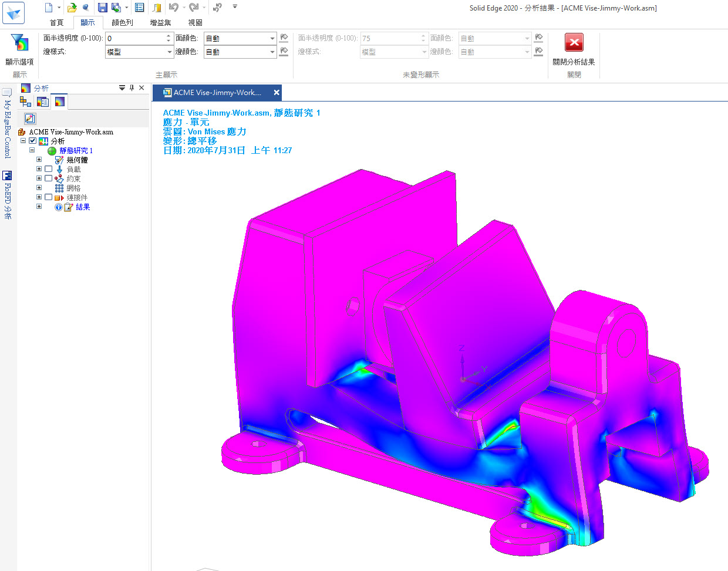The width and height of the screenshot is (728, 571).
Task: Tick the 約束 constraints checkbox
Action: pyautogui.click(x=49, y=178)
